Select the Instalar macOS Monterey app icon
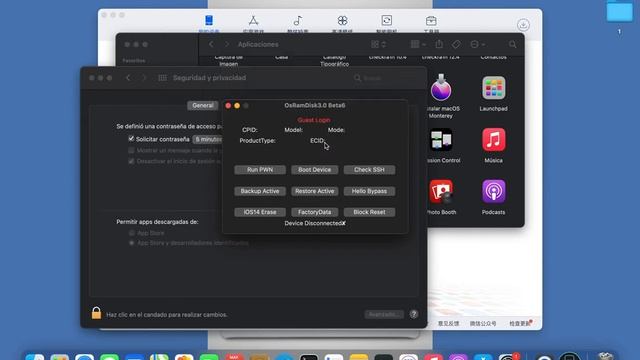Image resolution: width=640 pixels, height=360 pixels. coord(441,87)
